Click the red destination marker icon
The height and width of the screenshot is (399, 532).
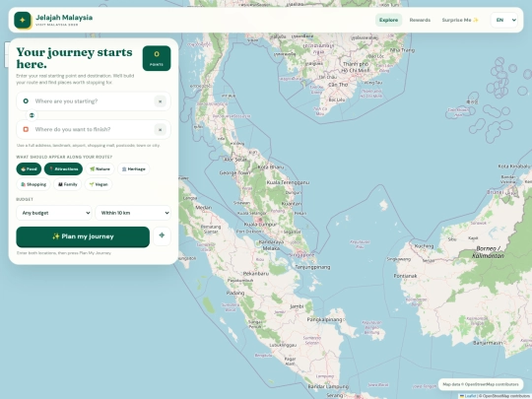(26, 129)
